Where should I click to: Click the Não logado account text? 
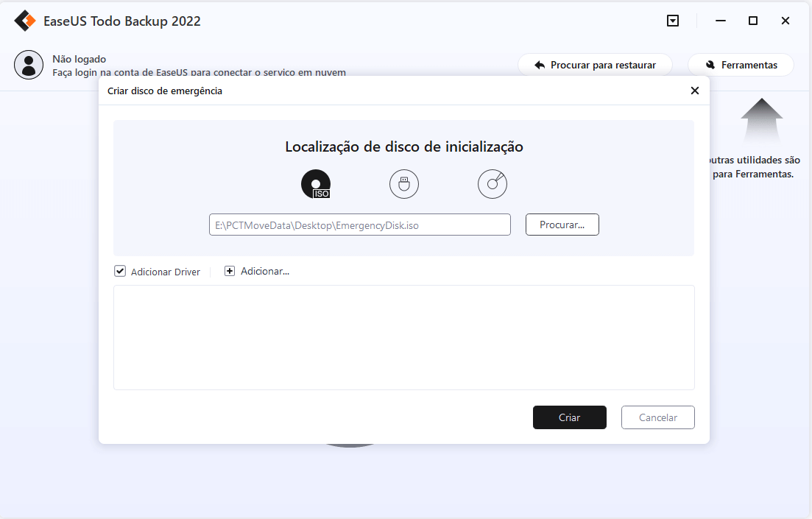[x=80, y=59]
